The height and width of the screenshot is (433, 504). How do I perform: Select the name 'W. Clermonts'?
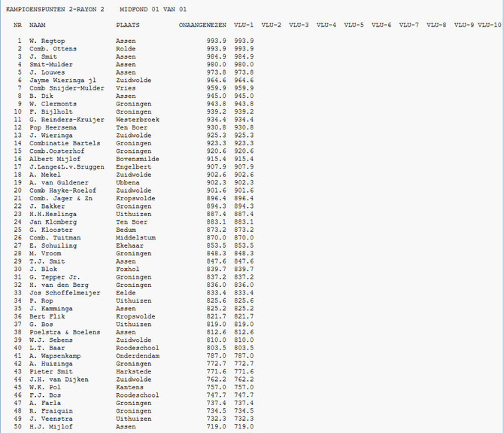[x=53, y=104]
